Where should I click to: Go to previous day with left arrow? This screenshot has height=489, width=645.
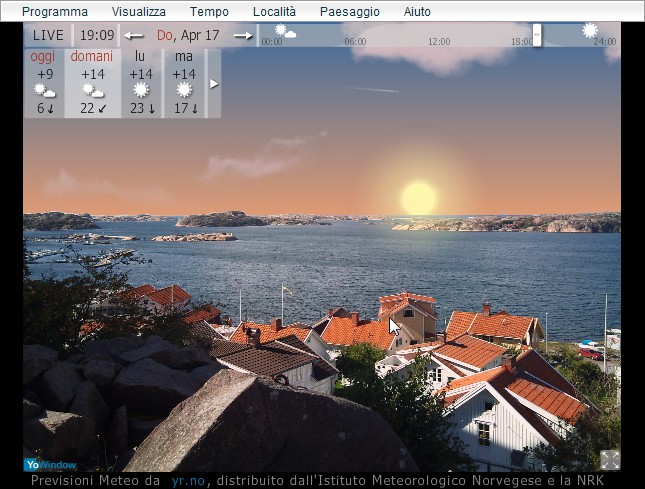coord(134,36)
